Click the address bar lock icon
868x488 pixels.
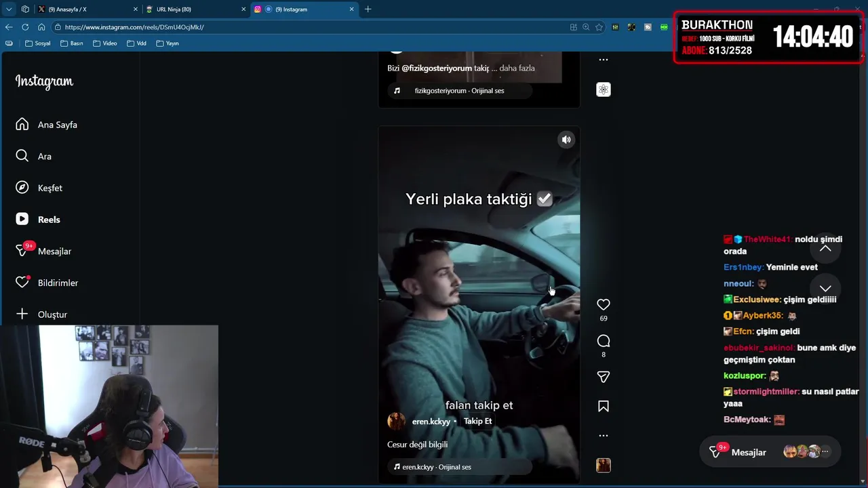tap(59, 27)
